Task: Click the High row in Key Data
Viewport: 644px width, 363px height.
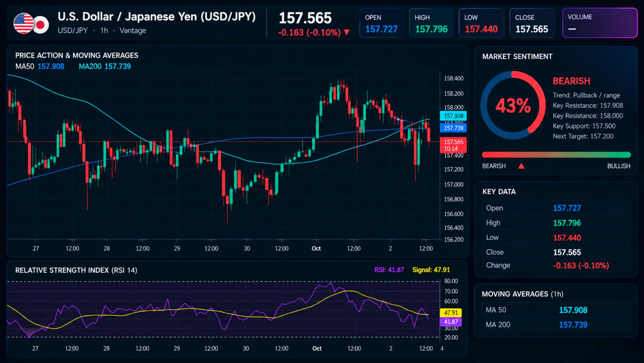Action: point(556,223)
